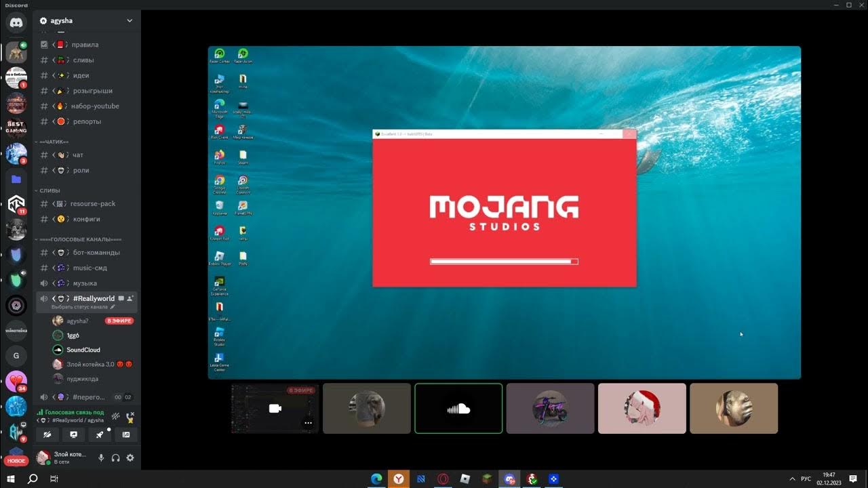The width and height of the screenshot is (868, 488).
Task: Open the BEST GAMING server
Action: click(x=16, y=128)
